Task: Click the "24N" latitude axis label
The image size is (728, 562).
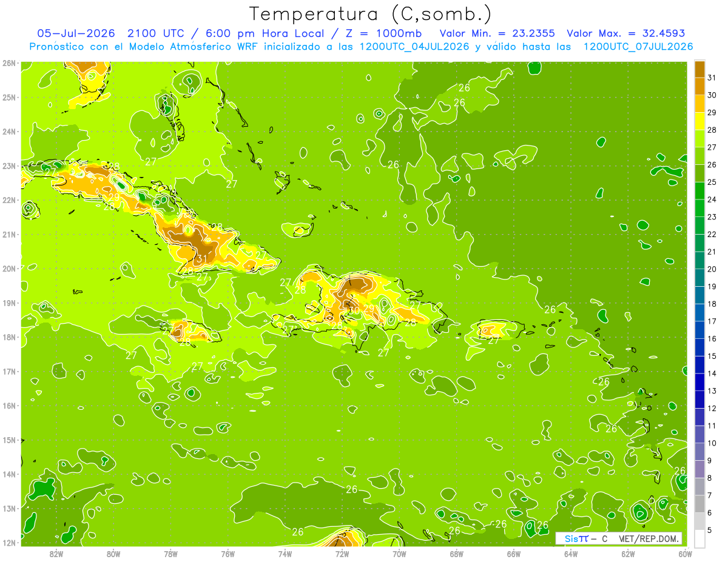Action: pos(8,132)
